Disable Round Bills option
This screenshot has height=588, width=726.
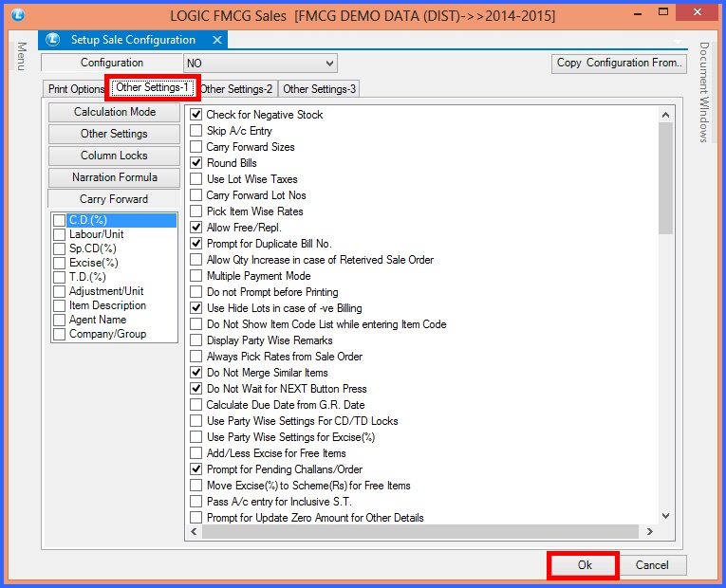point(196,163)
